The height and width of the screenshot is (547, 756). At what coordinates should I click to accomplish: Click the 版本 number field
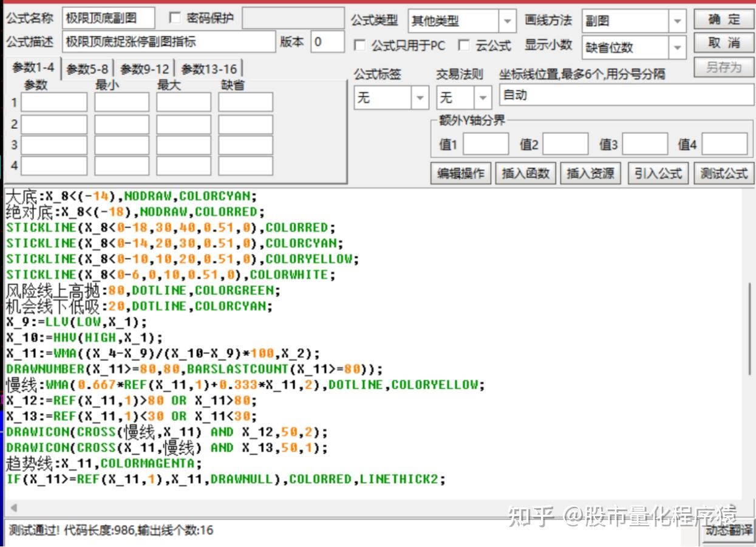[327, 42]
